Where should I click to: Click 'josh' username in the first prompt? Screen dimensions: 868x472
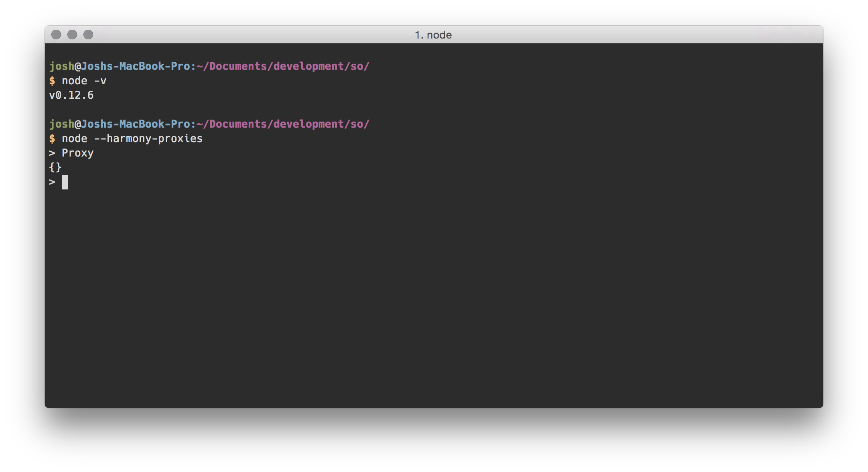[62, 66]
